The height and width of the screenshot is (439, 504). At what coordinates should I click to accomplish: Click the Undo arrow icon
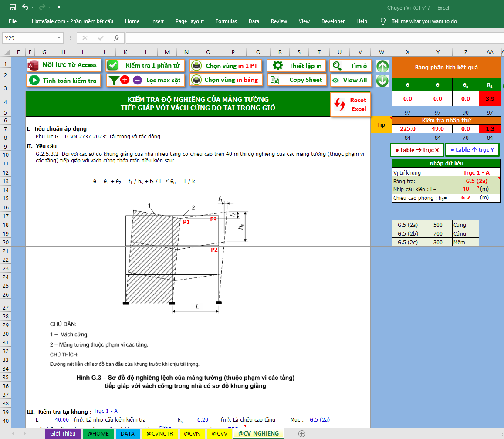click(x=25, y=7)
